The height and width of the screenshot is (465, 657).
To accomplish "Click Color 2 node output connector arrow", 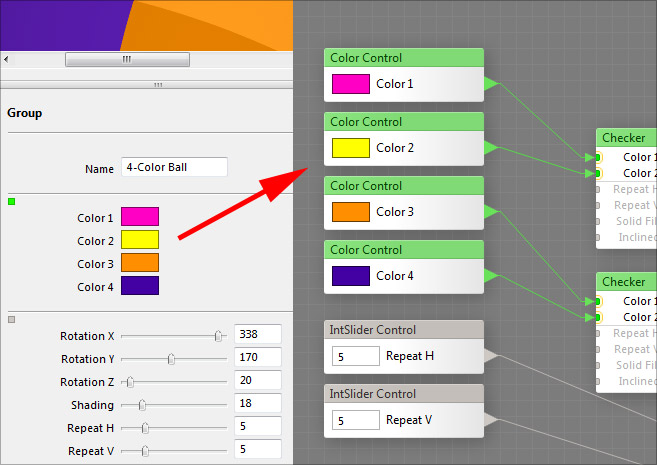I will [490, 148].
